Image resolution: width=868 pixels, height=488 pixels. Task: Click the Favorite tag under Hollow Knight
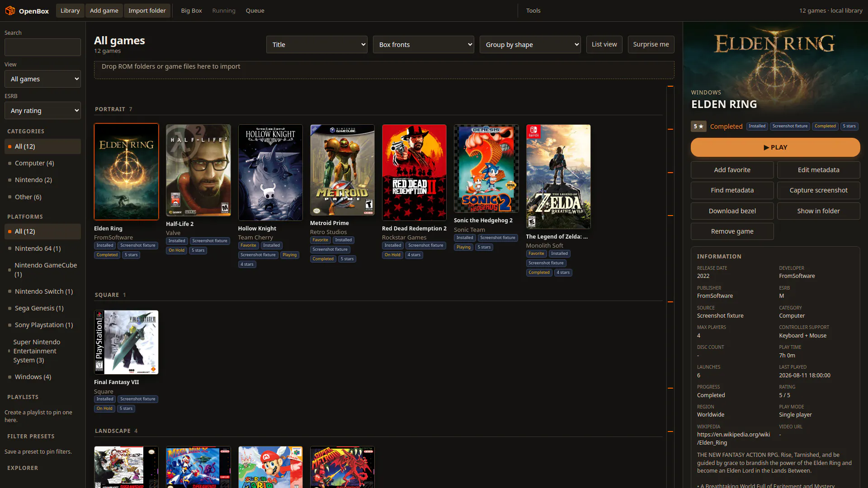(248, 245)
